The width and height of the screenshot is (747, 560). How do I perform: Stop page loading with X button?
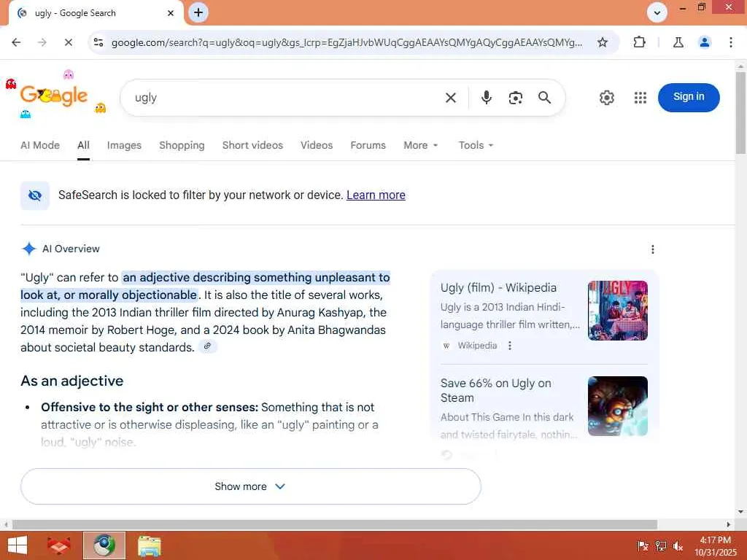(x=69, y=42)
